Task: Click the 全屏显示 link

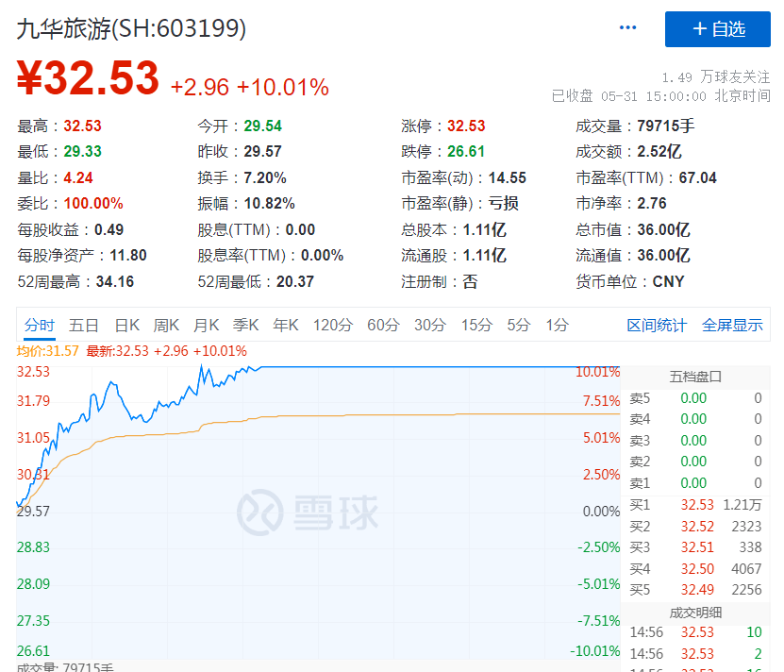Action: 732,326
